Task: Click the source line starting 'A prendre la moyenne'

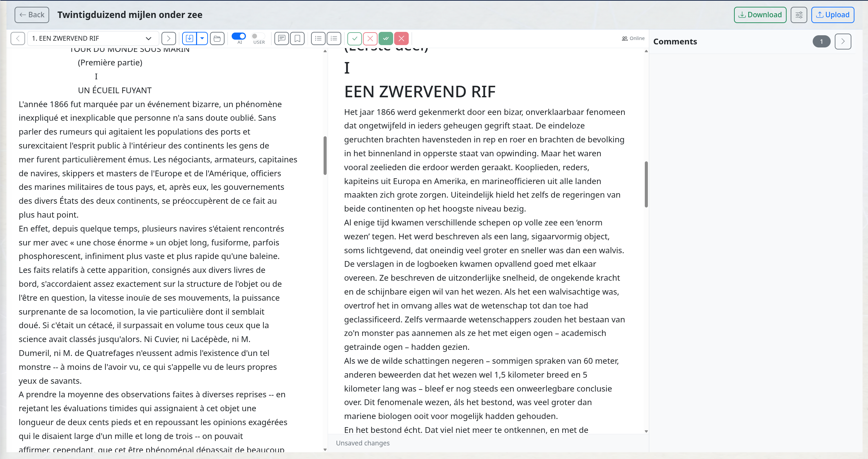Action: point(152,394)
